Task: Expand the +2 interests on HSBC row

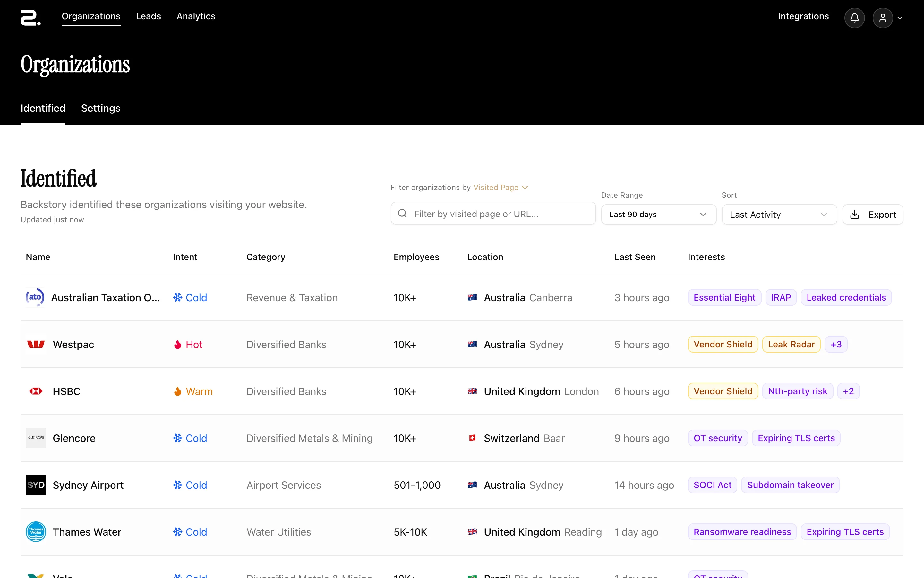Action: [848, 391]
